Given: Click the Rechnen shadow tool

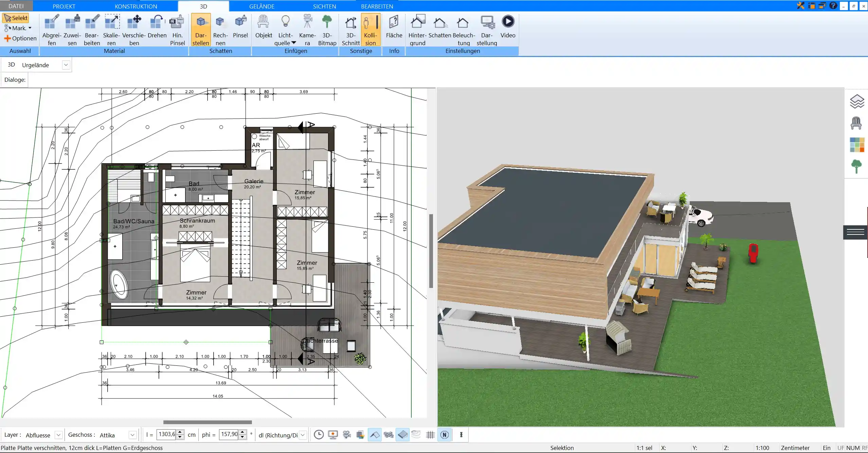Looking at the screenshot, I should (x=220, y=30).
